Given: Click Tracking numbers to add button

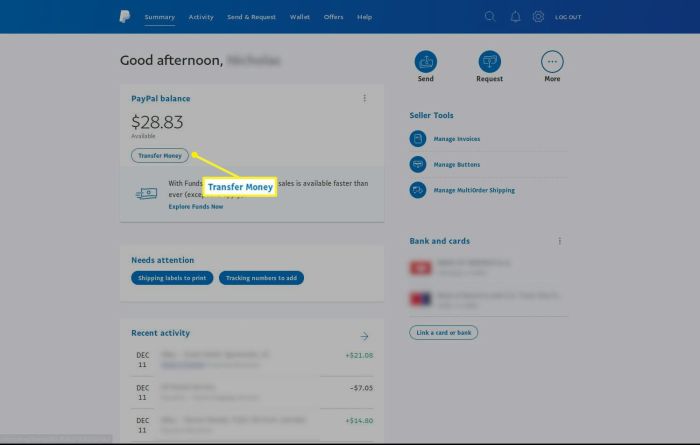Looking at the screenshot, I should (x=261, y=278).
